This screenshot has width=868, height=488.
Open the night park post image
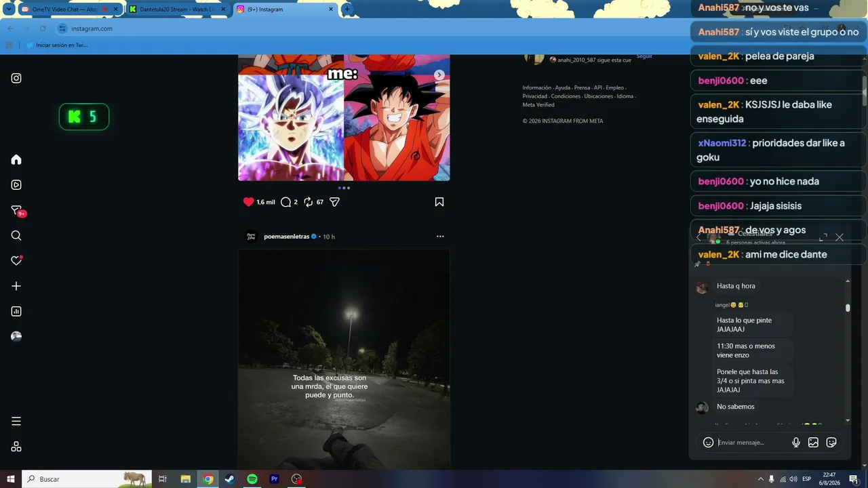tap(344, 359)
